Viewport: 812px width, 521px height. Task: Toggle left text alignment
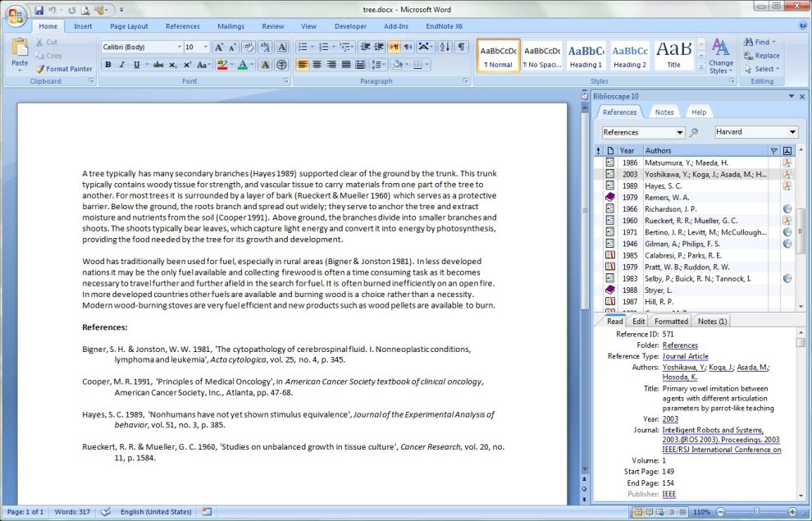tap(303, 65)
